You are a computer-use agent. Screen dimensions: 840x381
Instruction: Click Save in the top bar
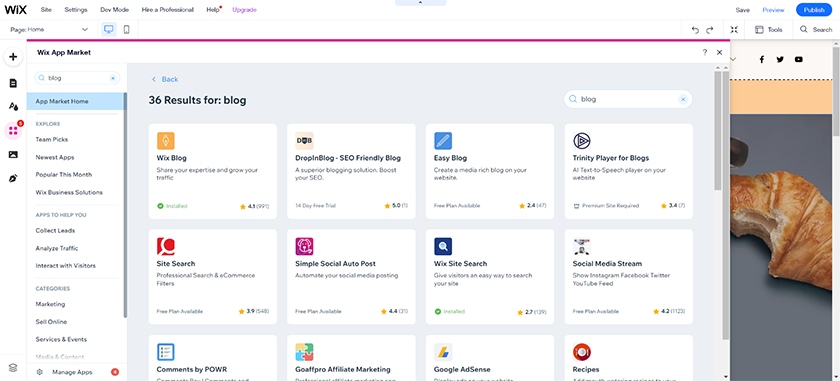tap(742, 10)
